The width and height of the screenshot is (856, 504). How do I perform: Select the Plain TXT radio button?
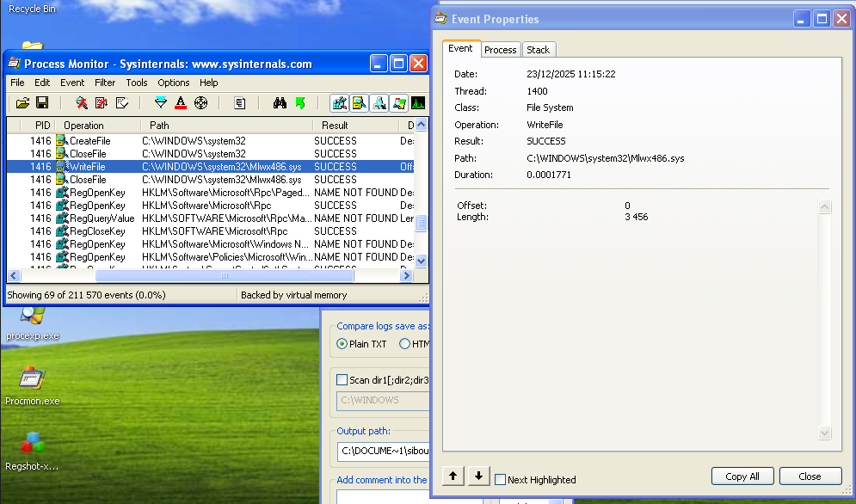pyautogui.click(x=342, y=344)
